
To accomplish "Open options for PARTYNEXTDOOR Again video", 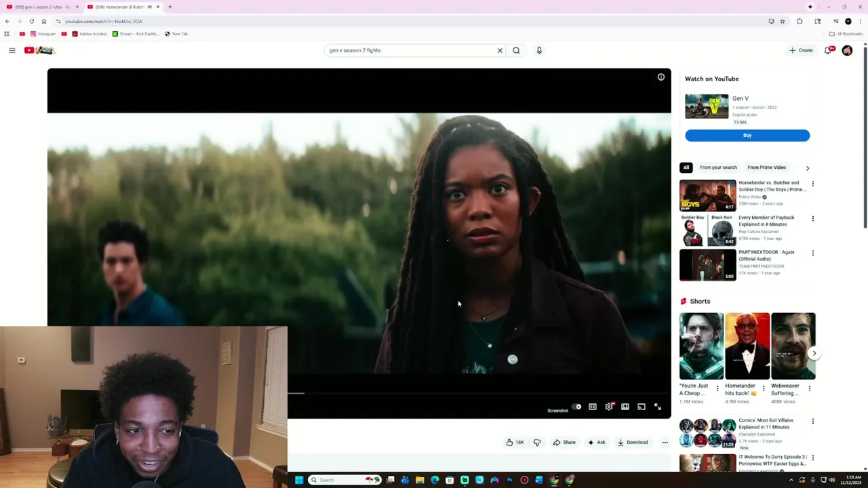I will pos(813,253).
